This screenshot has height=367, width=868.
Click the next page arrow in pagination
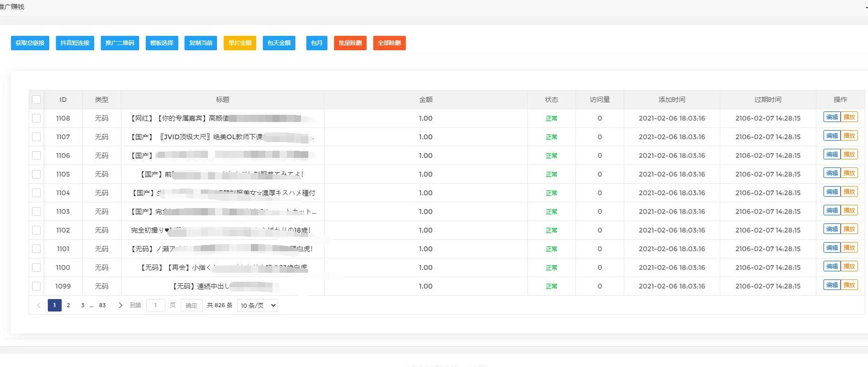[120, 305]
